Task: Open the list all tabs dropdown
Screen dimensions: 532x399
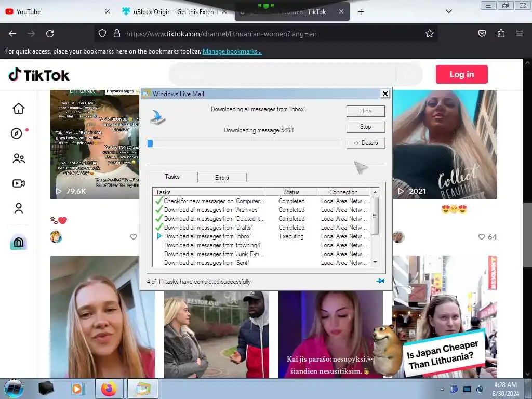Action: (x=448, y=11)
